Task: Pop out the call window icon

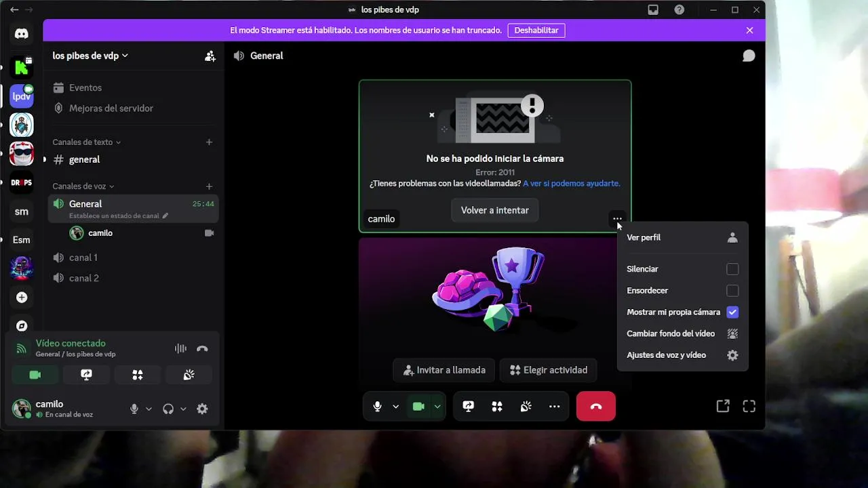Action: pos(723,406)
